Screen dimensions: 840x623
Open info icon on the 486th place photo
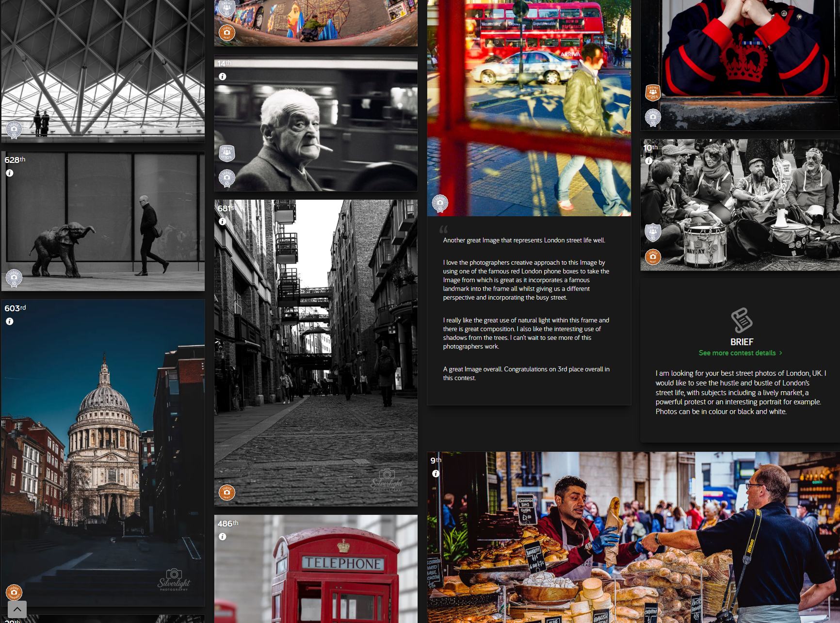(223, 537)
